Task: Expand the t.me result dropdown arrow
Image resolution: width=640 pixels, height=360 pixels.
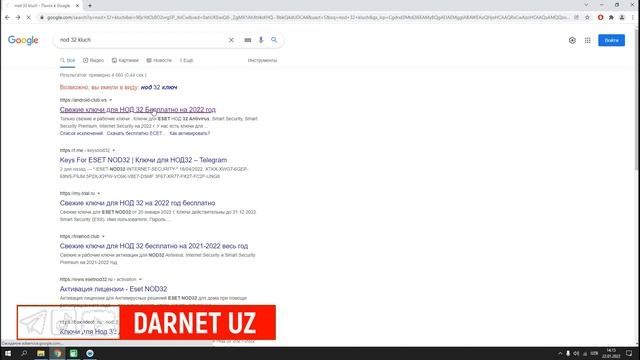Action: point(113,151)
